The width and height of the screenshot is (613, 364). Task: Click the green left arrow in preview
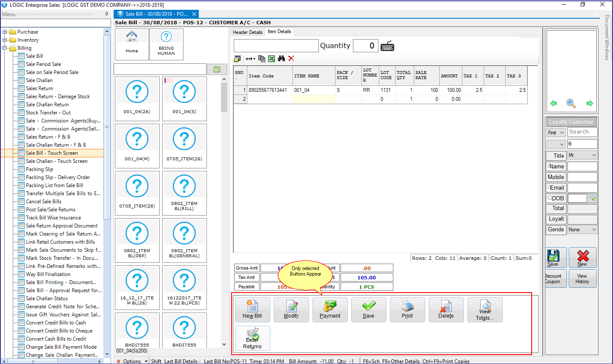coord(553,103)
